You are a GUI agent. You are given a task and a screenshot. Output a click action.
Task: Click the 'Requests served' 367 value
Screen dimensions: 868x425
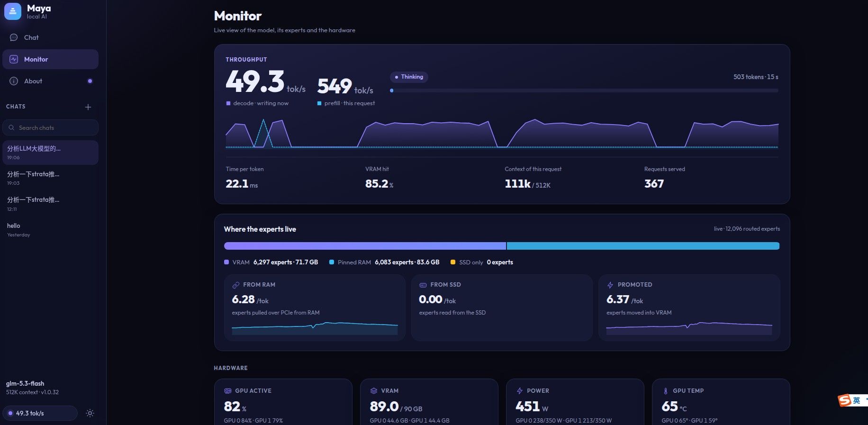tap(654, 184)
